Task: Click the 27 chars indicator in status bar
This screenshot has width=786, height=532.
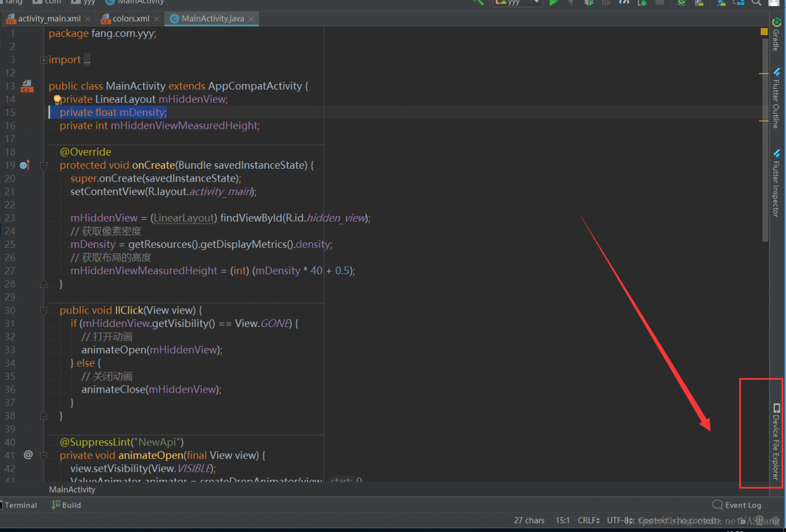Action: [529, 520]
